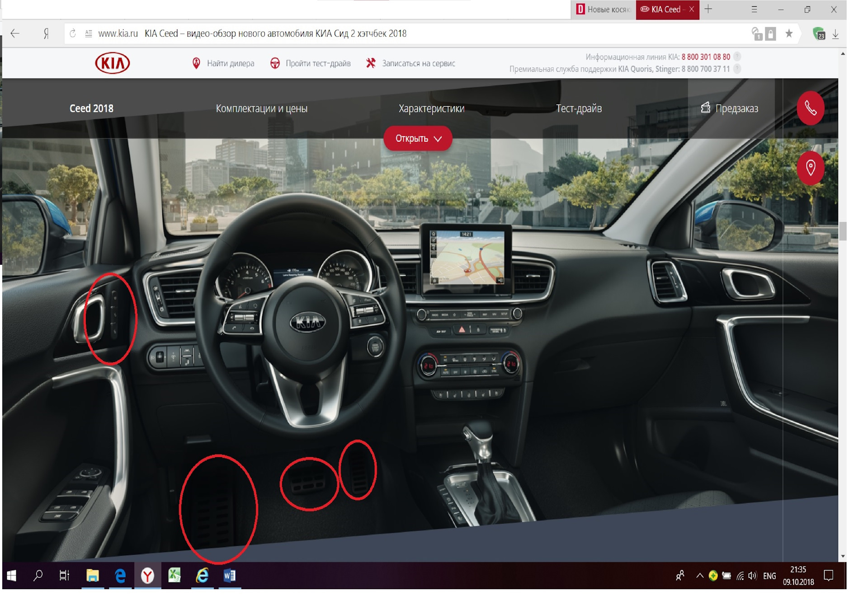Open the volume speaker tray icon
Viewport: 868px width, 614px height.
point(752,576)
